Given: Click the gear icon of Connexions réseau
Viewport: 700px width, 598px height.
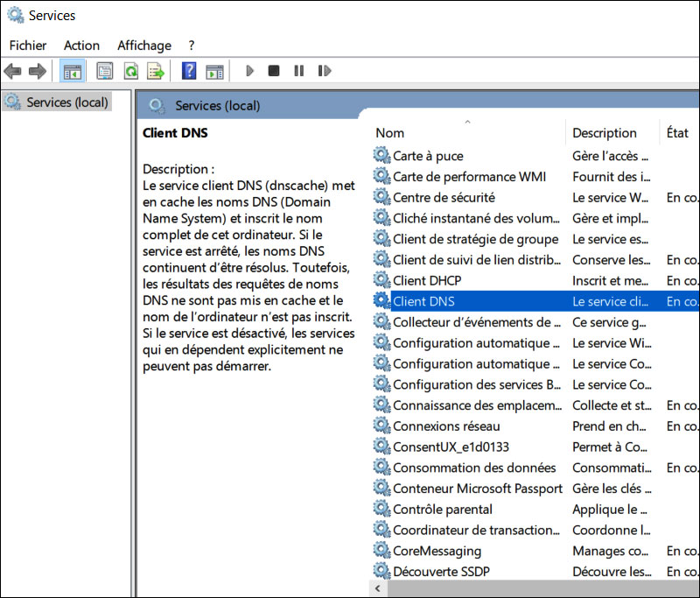Looking at the screenshot, I should [381, 426].
